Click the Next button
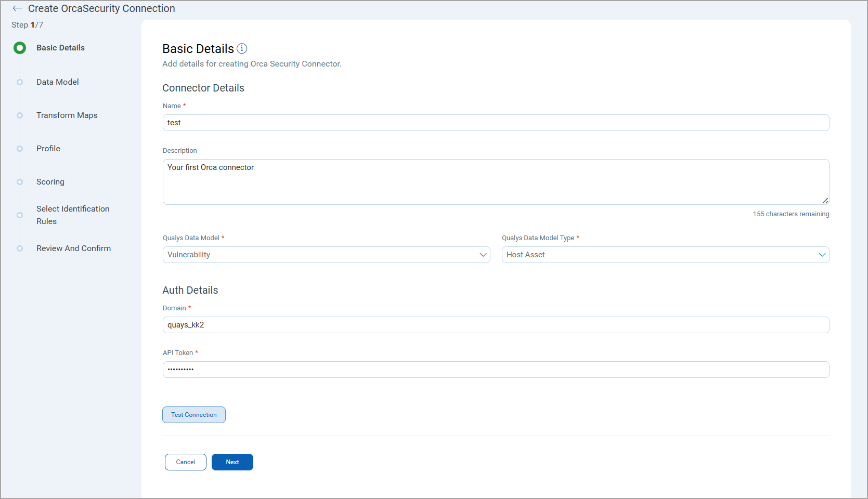Image resolution: width=868 pixels, height=499 pixels. pyautogui.click(x=232, y=462)
